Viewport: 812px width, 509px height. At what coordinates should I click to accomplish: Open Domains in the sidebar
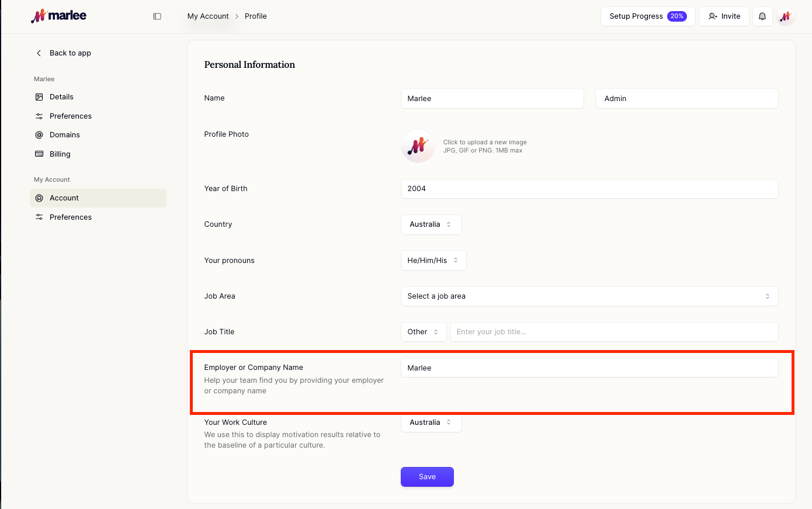coord(98,135)
